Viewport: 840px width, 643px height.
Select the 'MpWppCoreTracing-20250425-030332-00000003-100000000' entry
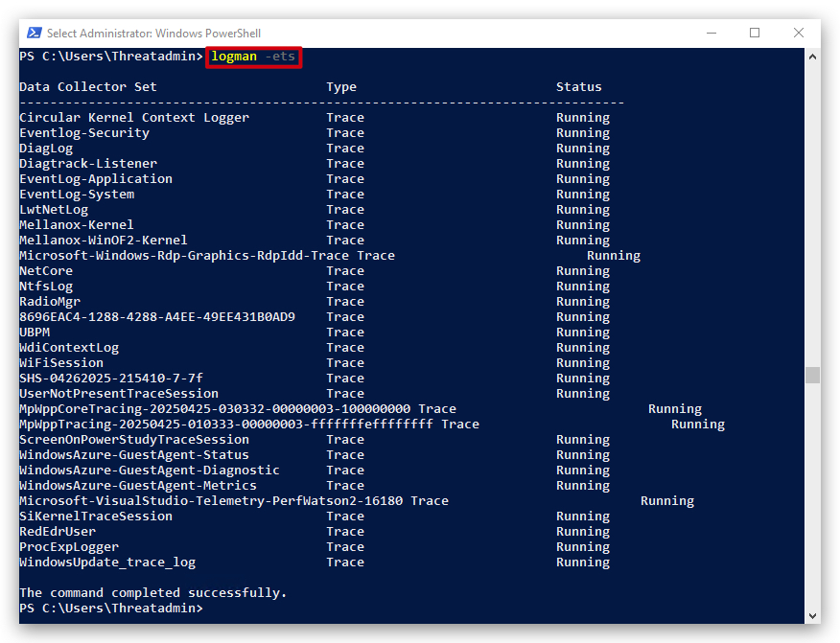215,409
